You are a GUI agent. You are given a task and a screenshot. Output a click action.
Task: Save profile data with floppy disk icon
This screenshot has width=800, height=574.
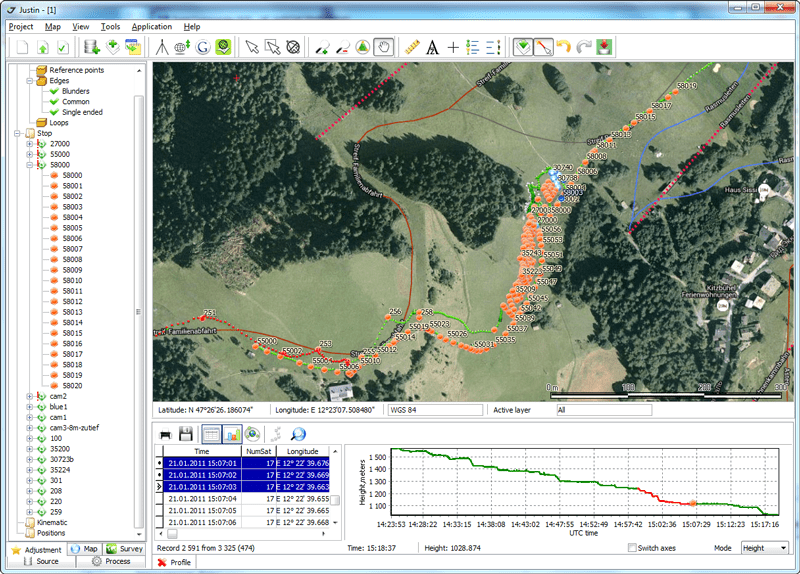[186, 435]
